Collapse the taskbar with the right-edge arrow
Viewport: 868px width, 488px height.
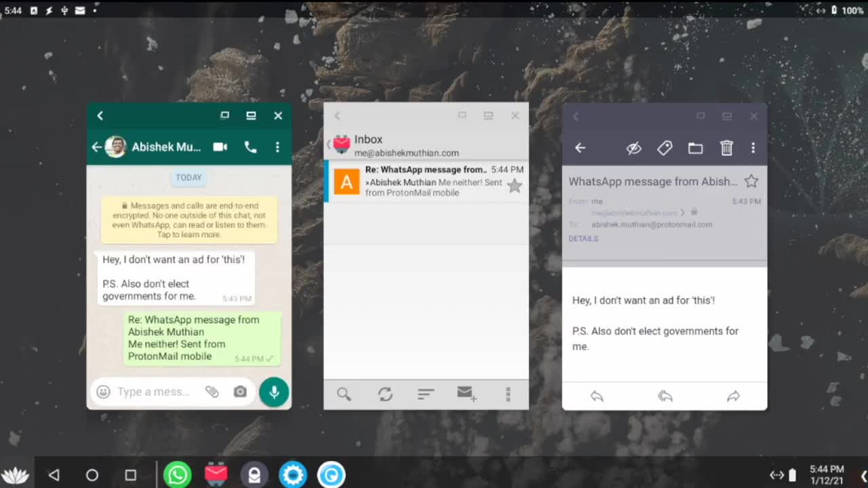pos(863,475)
